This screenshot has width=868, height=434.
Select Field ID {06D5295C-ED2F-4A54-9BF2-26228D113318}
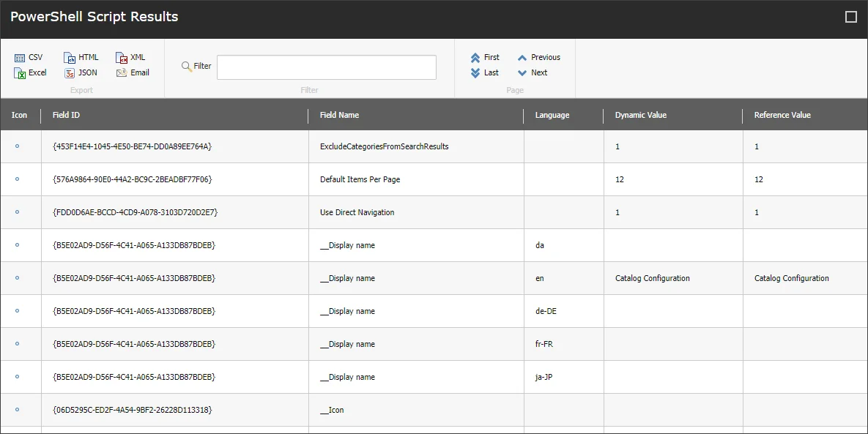(x=133, y=410)
